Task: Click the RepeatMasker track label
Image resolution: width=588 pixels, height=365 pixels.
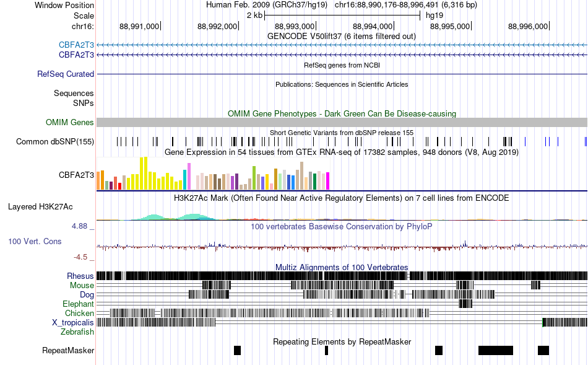Action: coord(68,350)
